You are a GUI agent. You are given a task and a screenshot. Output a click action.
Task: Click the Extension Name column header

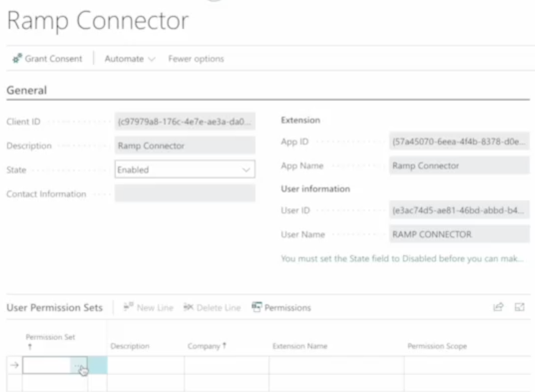point(300,346)
